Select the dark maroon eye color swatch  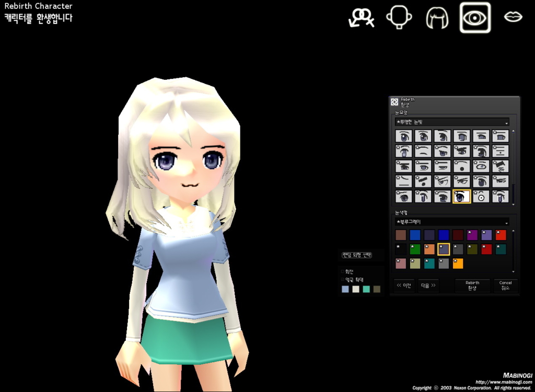(x=458, y=235)
